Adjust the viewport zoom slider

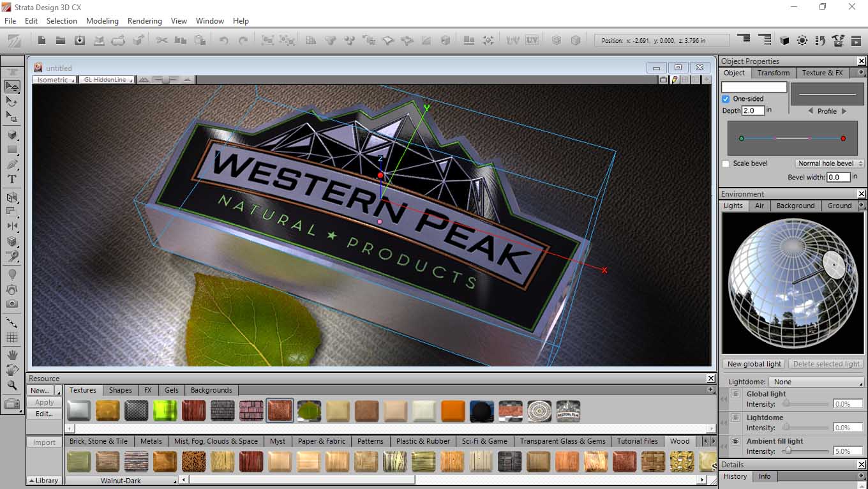pyautogui.click(x=166, y=80)
